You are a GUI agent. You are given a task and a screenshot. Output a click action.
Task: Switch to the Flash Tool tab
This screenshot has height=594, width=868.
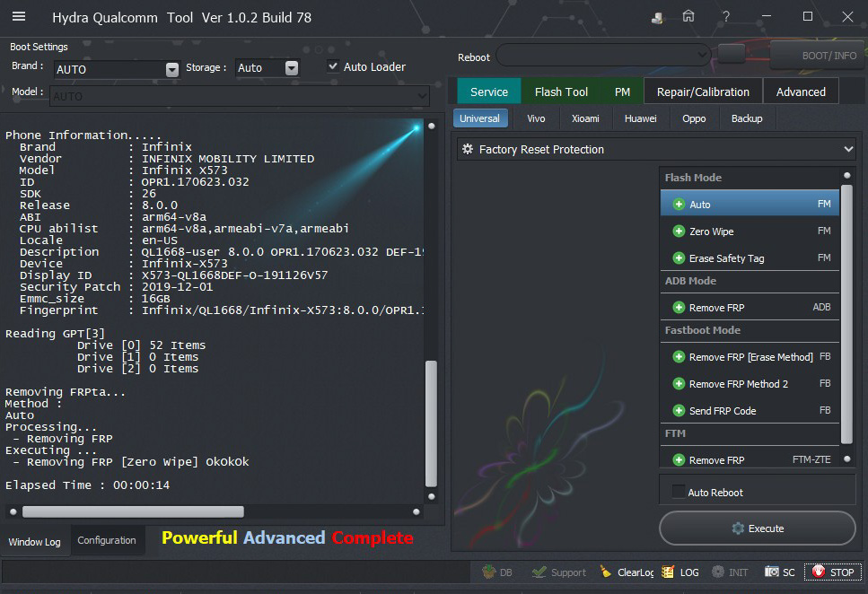[x=561, y=92]
